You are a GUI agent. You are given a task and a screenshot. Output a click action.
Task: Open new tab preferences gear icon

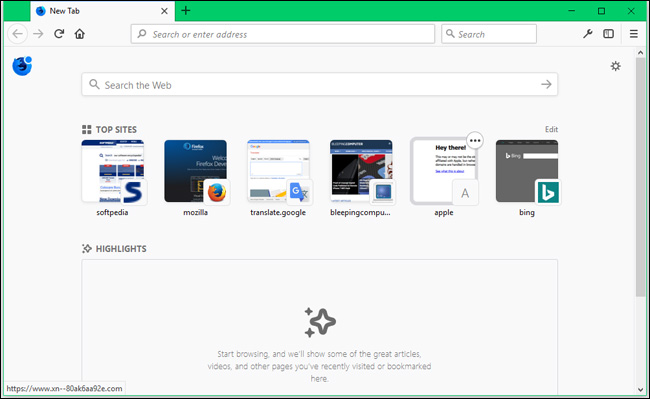616,66
